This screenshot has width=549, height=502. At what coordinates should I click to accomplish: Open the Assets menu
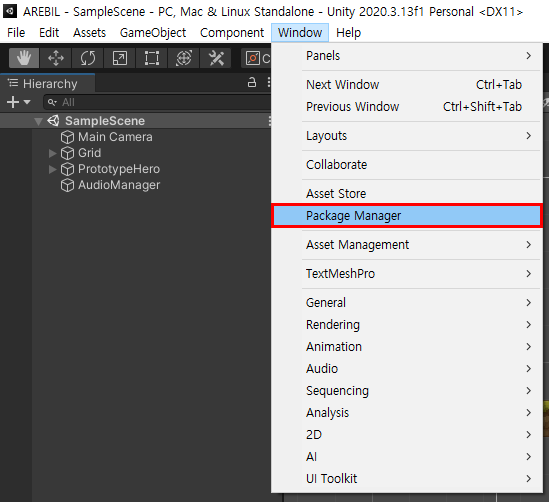[89, 33]
